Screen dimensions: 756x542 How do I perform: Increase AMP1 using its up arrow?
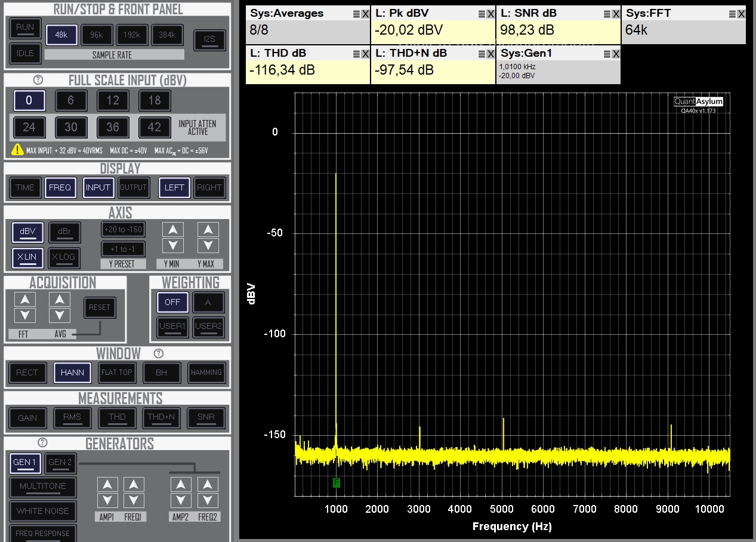coord(107,484)
